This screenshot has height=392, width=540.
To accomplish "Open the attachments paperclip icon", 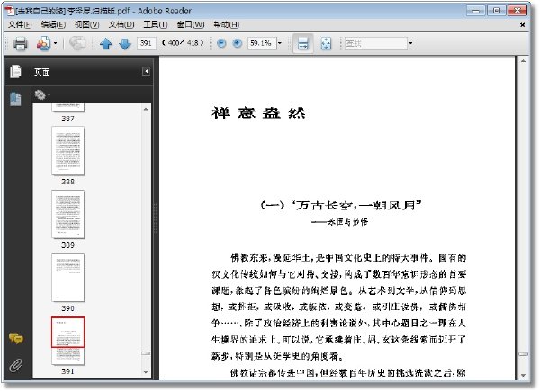I will pyautogui.click(x=15, y=366).
